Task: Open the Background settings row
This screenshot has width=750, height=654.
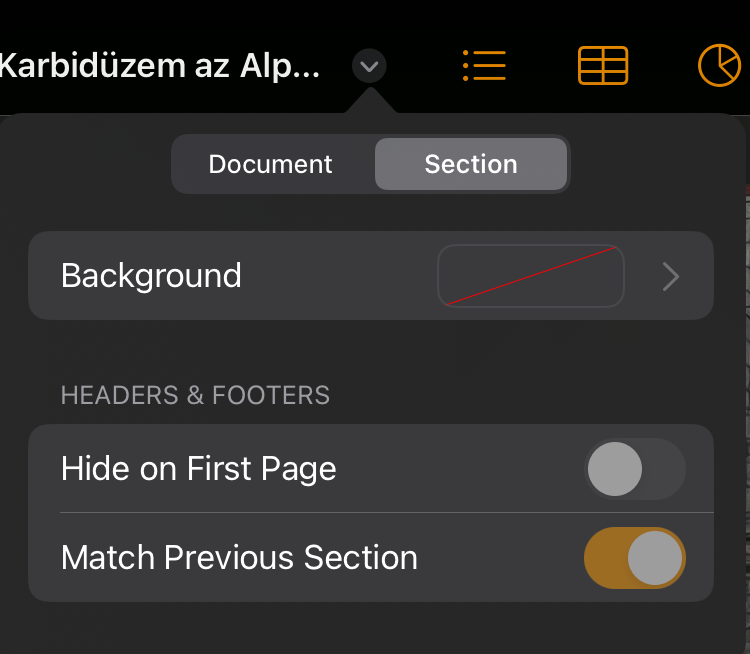Action: pos(371,276)
